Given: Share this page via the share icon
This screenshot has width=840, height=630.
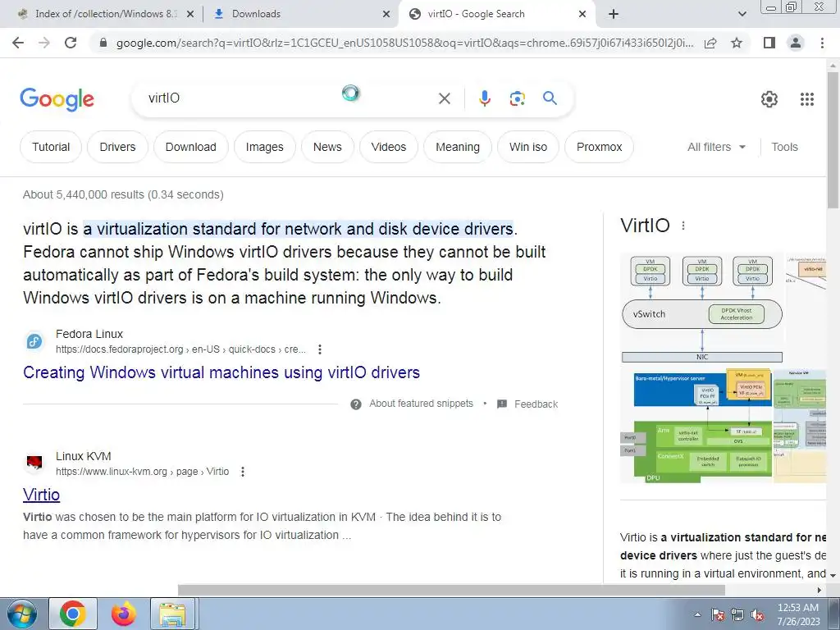Looking at the screenshot, I should pos(710,43).
